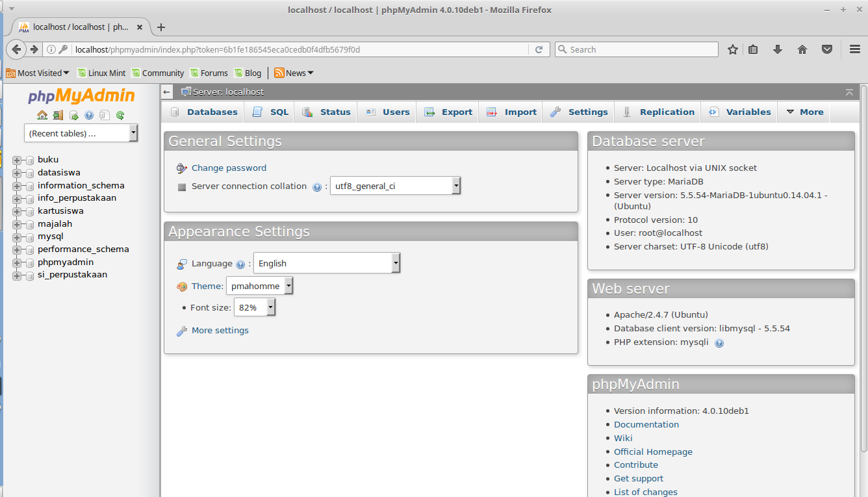Viewport: 868px width, 497px height.
Task: Reload the navigation panel with refresh icon
Action: click(120, 115)
